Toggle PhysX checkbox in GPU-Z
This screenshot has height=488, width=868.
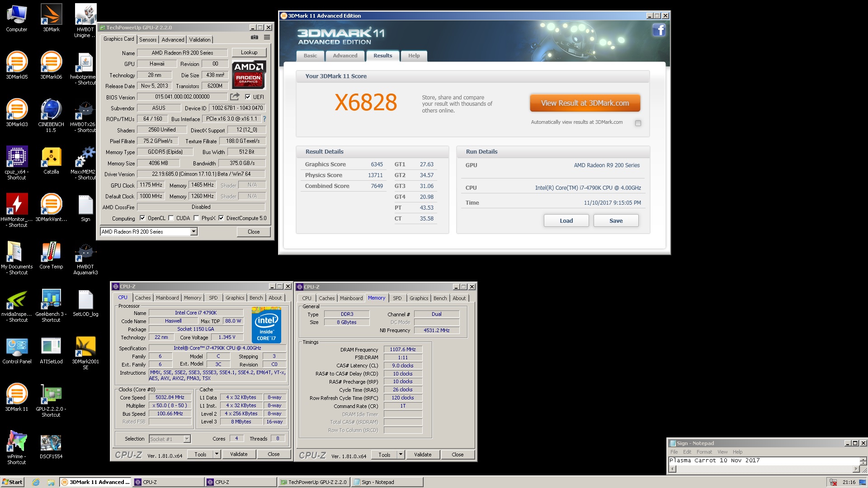[196, 218]
